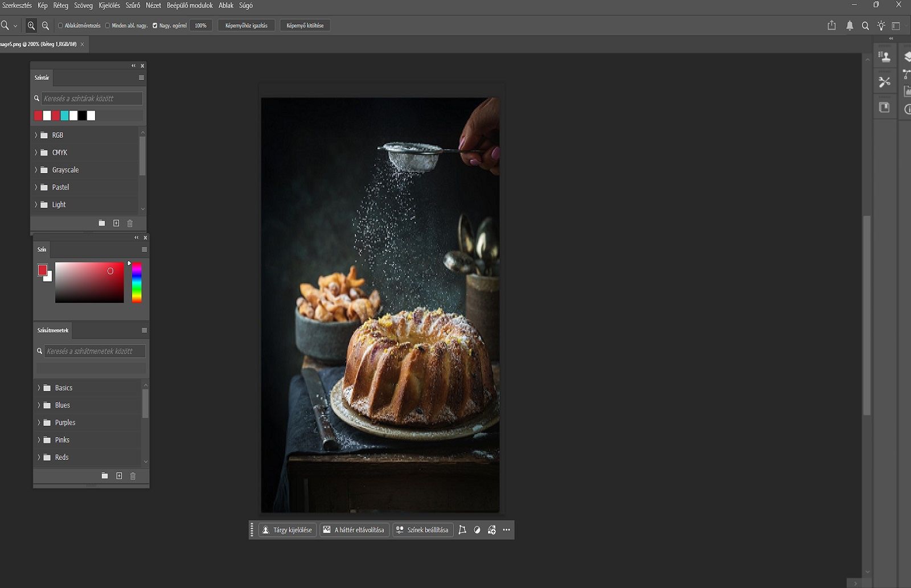Close the image document tab

[x=82, y=44]
